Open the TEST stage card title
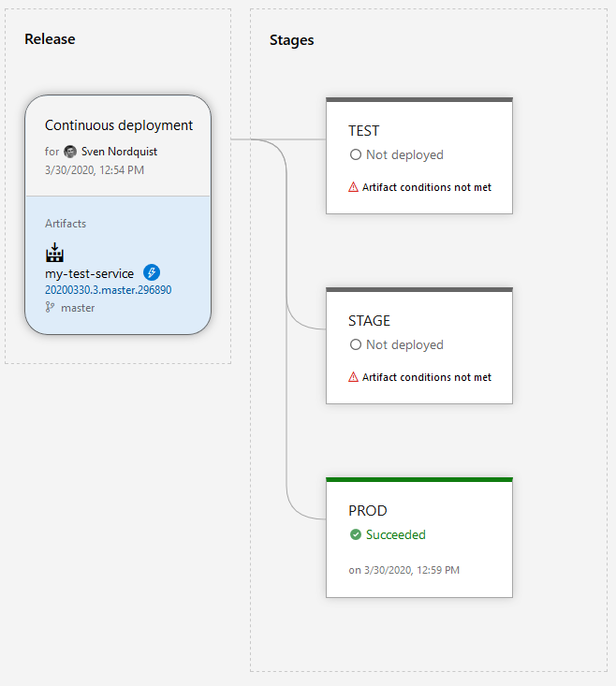This screenshot has height=686, width=616. 363,131
